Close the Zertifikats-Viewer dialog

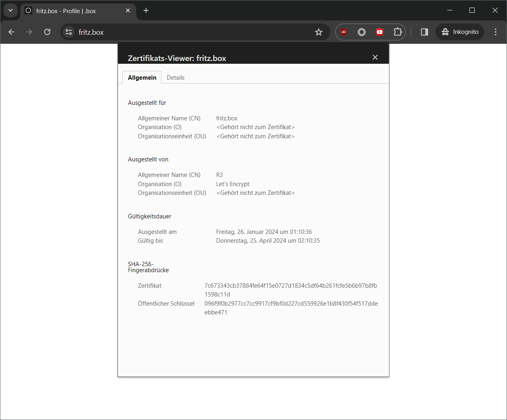(x=375, y=57)
